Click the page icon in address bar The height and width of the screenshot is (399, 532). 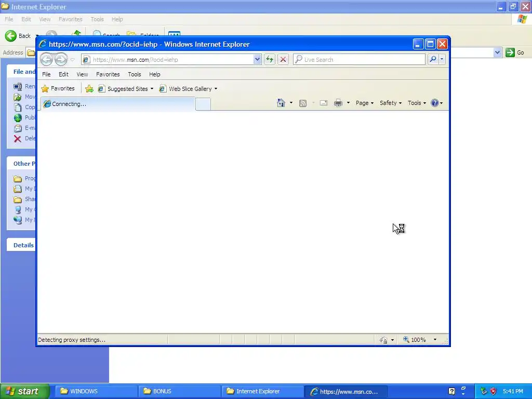[86, 60]
